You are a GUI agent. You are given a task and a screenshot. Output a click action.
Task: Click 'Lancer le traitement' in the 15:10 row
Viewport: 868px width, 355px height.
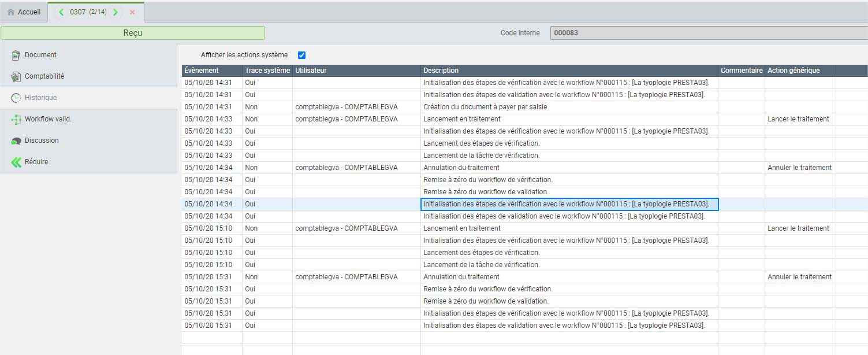tap(798, 228)
